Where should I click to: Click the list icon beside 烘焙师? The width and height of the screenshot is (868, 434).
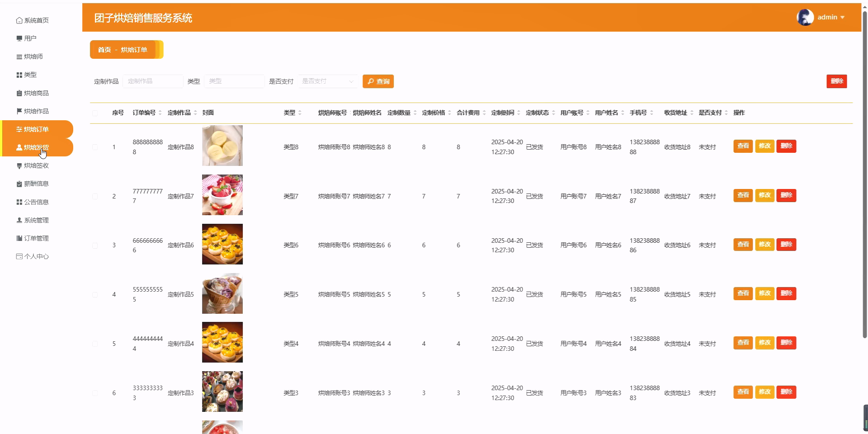[x=19, y=57]
